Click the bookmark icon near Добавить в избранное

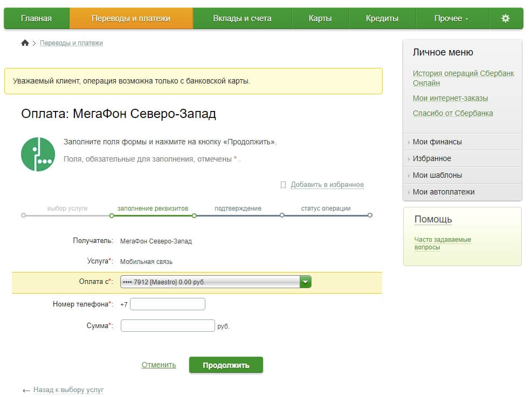(283, 185)
